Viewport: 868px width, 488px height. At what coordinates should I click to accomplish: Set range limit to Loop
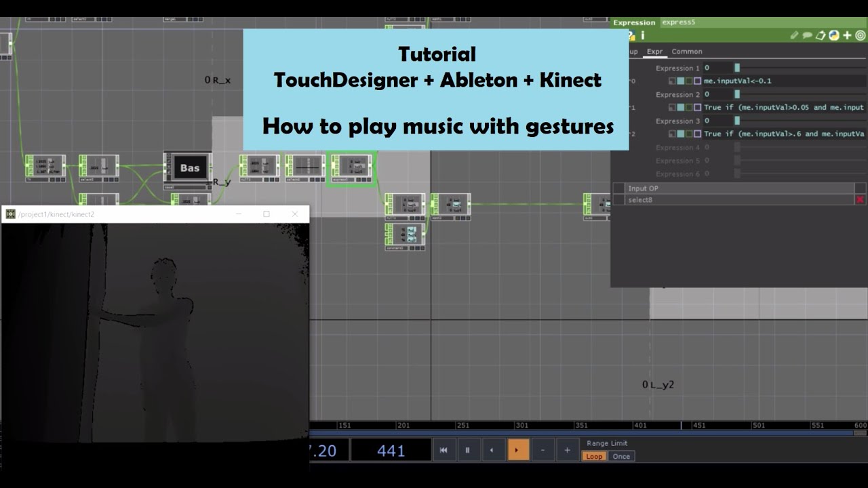(594, 456)
